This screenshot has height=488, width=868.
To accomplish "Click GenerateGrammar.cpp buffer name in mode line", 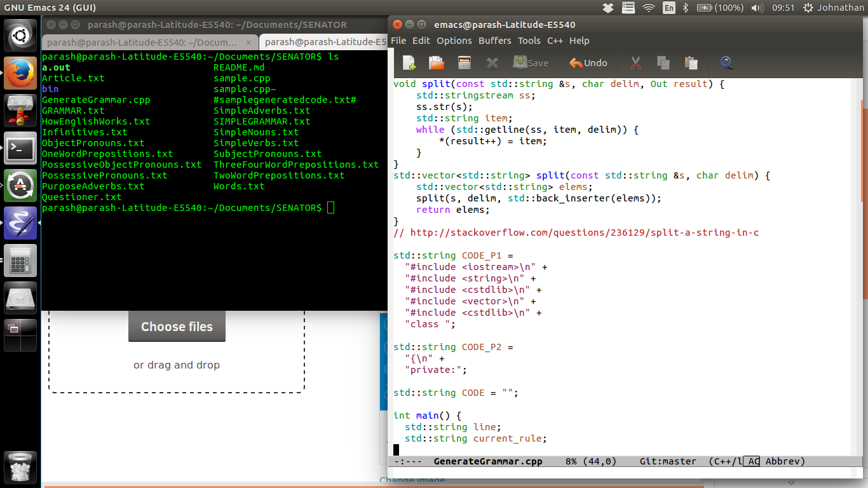I will click(x=488, y=461).
